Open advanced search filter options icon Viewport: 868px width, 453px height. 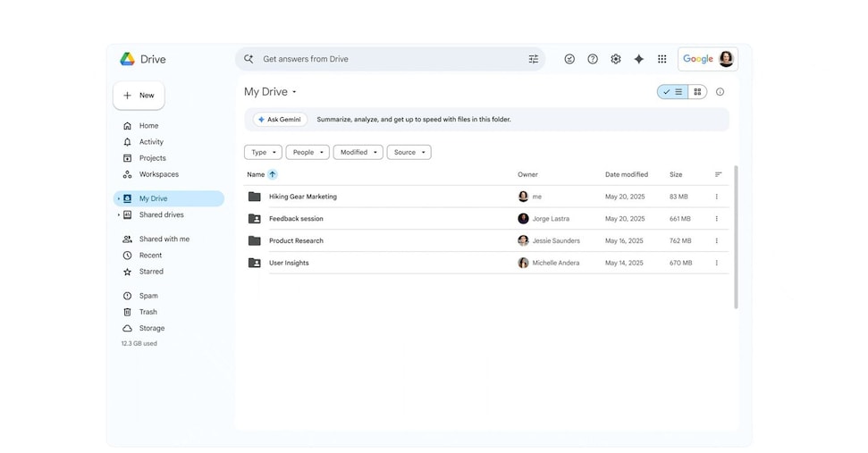(534, 59)
